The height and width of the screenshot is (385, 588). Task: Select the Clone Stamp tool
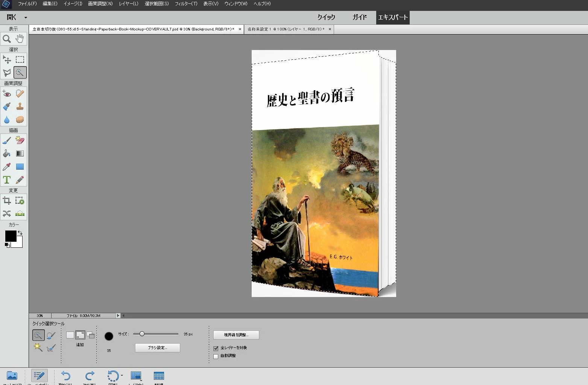pyautogui.click(x=20, y=107)
